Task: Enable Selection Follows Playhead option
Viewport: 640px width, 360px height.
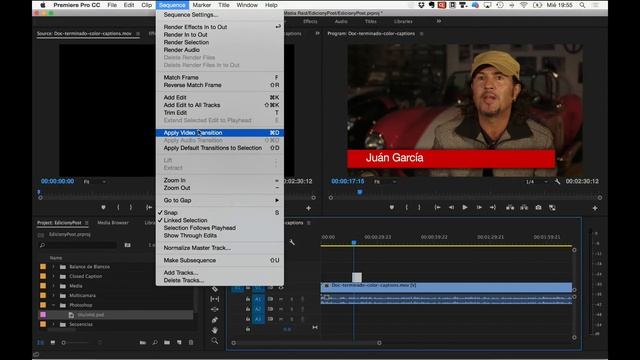Action: 220,228
